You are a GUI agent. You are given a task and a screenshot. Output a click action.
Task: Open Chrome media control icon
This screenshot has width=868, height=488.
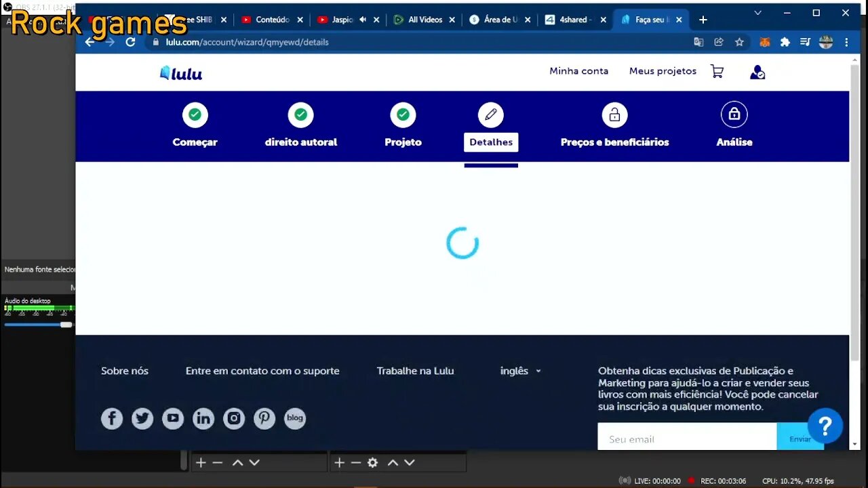[x=805, y=42]
